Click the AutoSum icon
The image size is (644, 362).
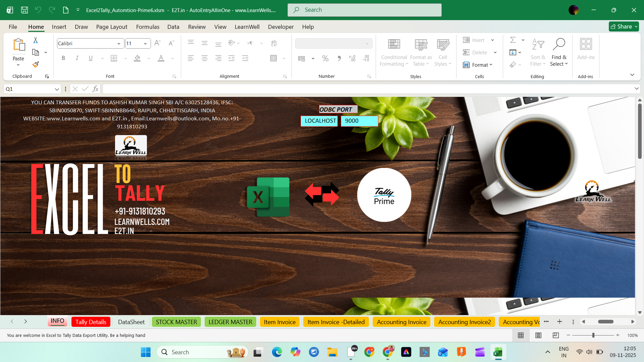pyautogui.click(x=513, y=40)
